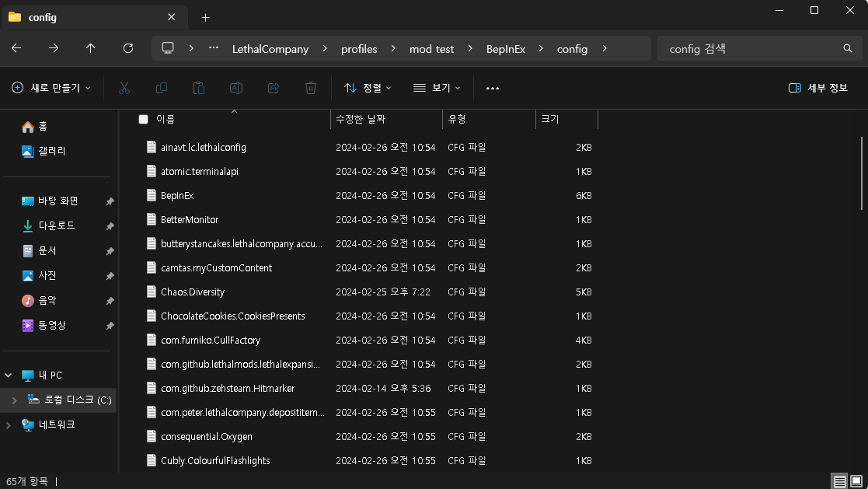The height and width of the screenshot is (489, 868).
Task: Click the file list vertical scrollbar
Action: [x=861, y=173]
